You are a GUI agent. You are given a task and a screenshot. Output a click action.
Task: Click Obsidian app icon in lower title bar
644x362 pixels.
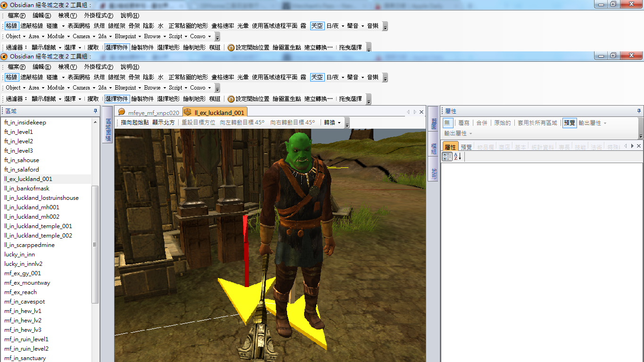(4, 56)
